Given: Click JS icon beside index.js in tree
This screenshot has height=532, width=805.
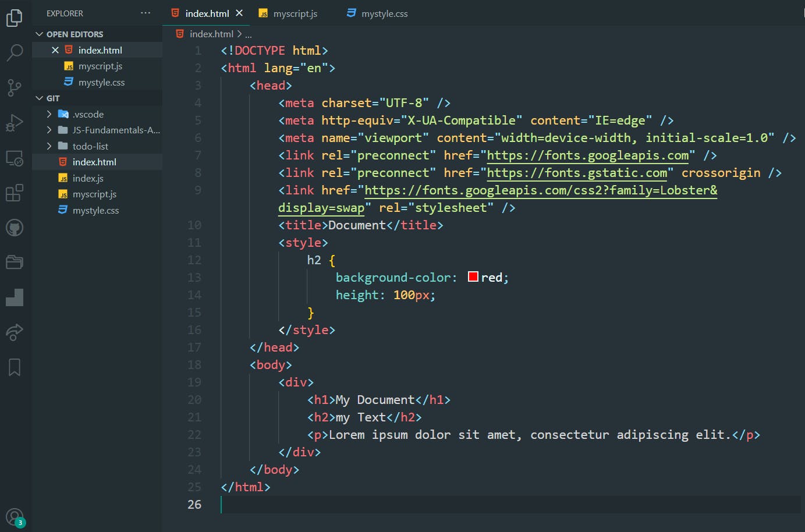Looking at the screenshot, I should pos(63,178).
